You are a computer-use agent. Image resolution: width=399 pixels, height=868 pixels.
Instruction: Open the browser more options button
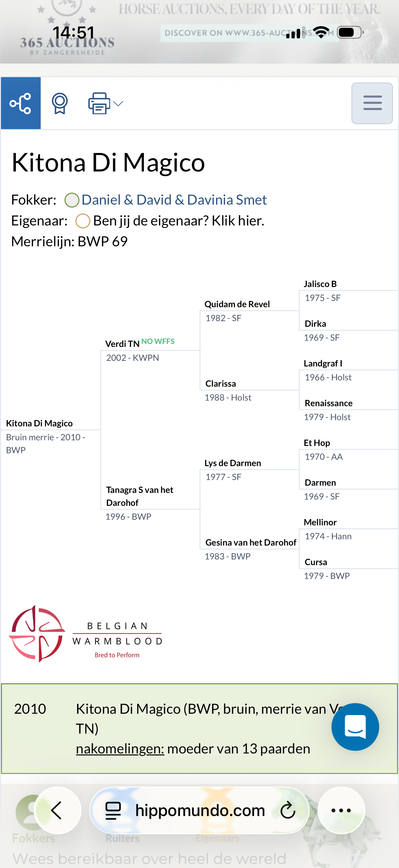pyautogui.click(x=341, y=810)
